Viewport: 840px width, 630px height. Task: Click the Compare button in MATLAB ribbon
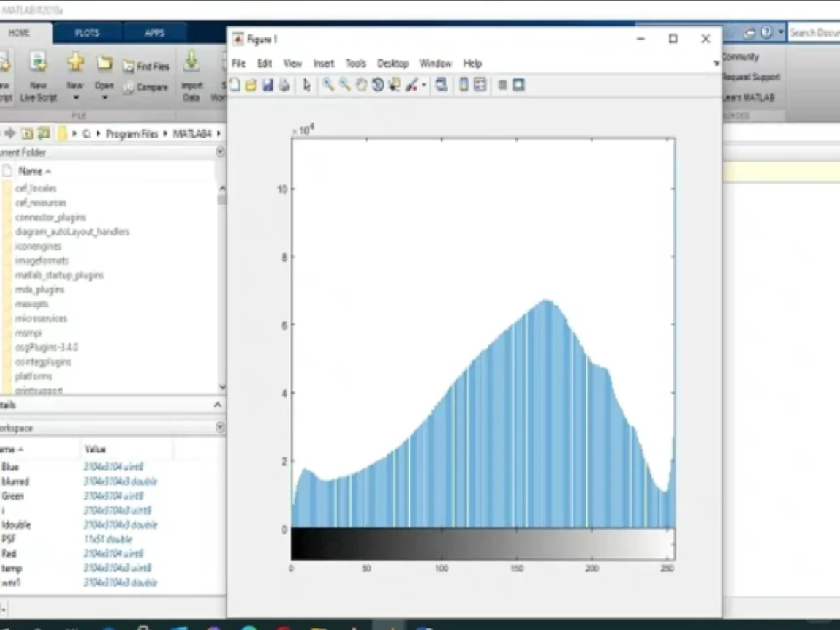coord(146,87)
